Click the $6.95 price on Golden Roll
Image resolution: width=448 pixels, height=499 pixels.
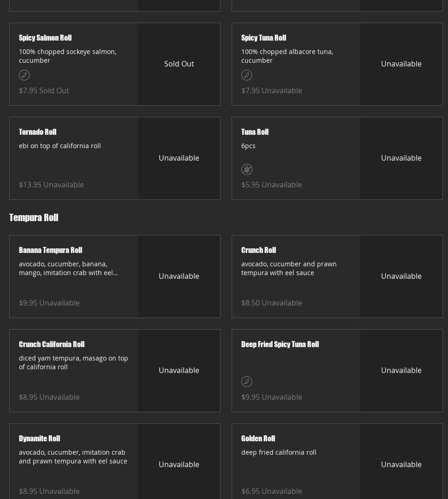point(251,491)
